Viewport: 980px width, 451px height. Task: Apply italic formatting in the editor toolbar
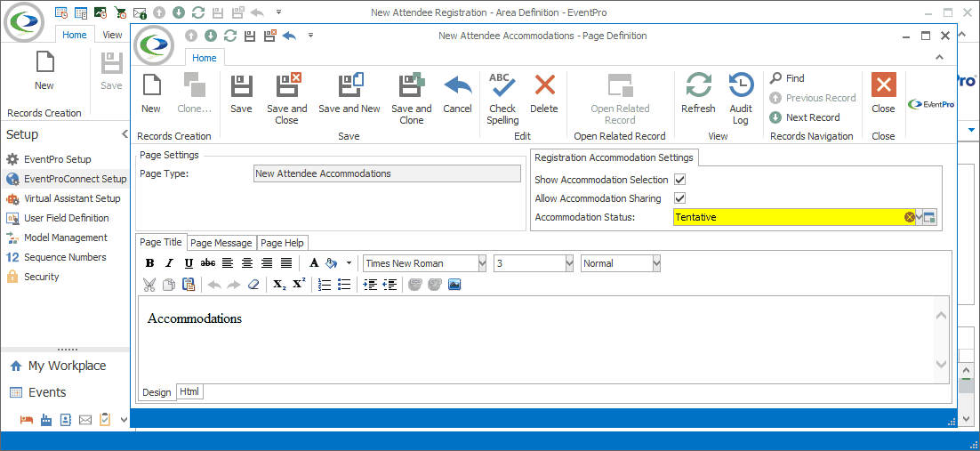[169, 263]
